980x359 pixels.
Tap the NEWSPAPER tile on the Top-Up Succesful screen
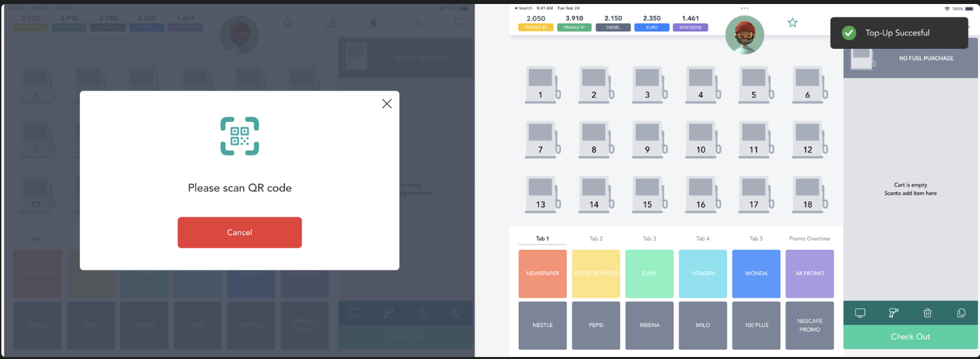(542, 274)
